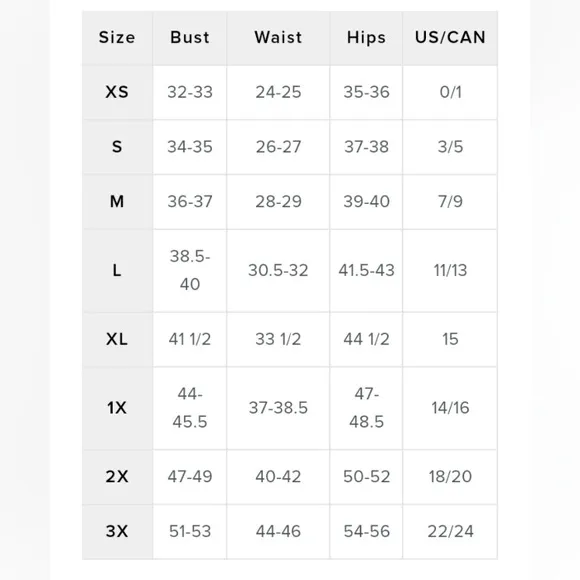The height and width of the screenshot is (580, 580).
Task: Select the Waist column header
Action: click(278, 37)
